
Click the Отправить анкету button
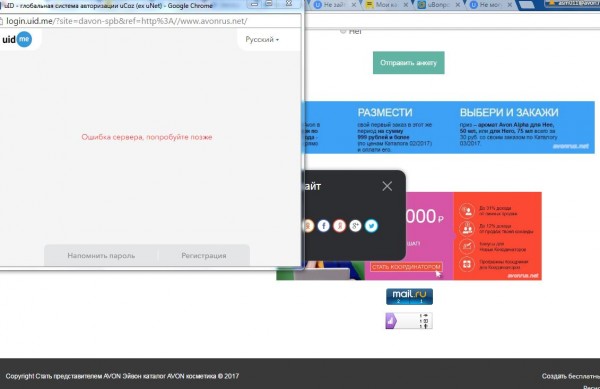(409, 63)
